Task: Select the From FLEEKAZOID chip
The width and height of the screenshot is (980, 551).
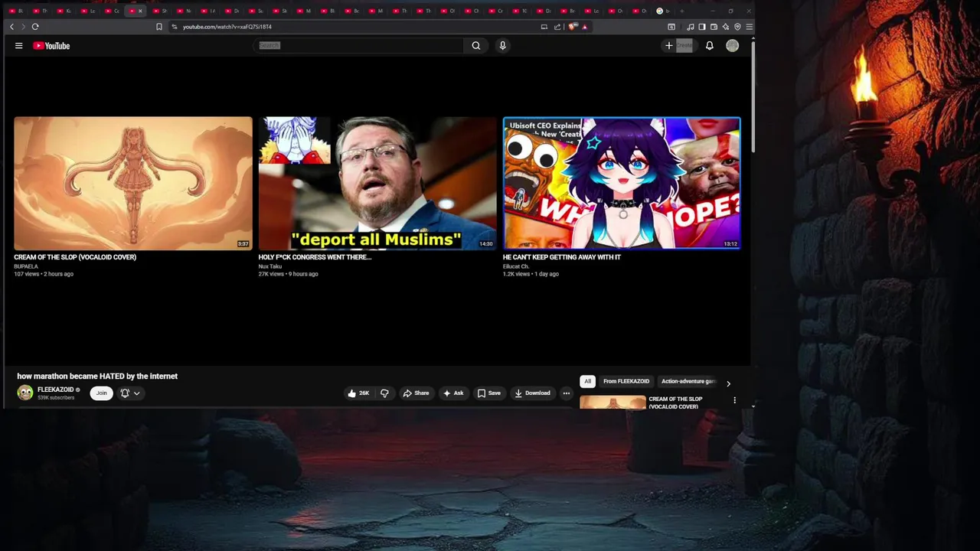Action: (626, 381)
